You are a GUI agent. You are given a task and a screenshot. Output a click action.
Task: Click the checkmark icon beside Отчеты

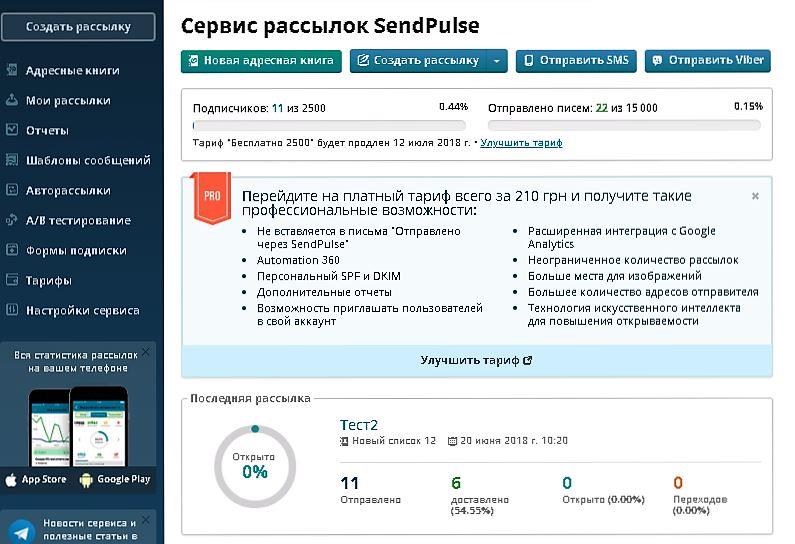(x=12, y=130)
